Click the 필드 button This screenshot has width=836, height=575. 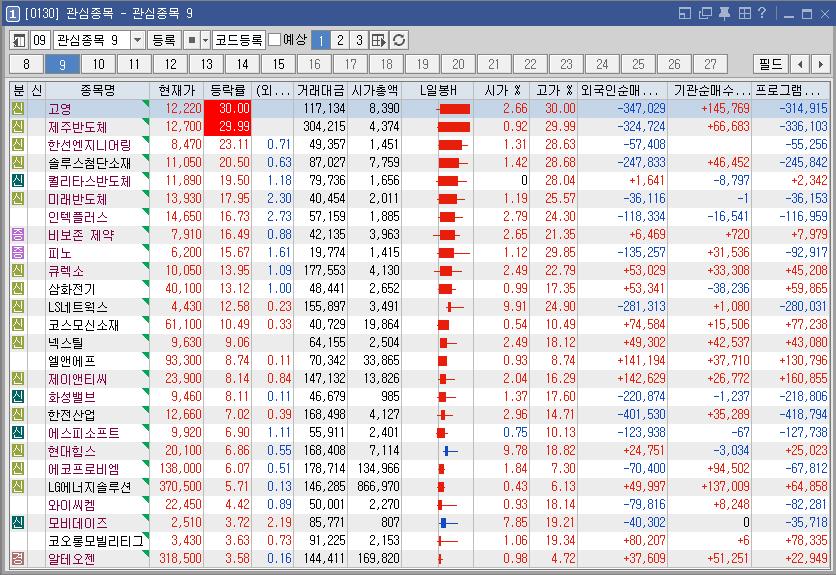(x=771, y=64)
